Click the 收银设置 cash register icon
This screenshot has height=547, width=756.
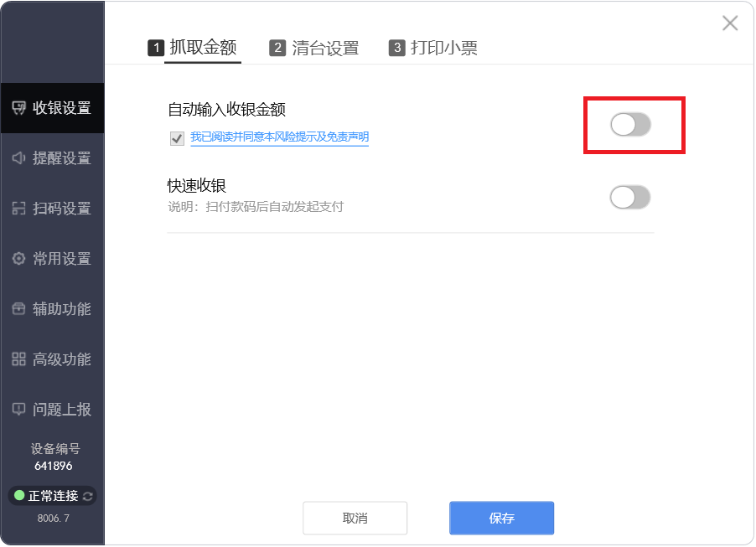click(18, 108)
